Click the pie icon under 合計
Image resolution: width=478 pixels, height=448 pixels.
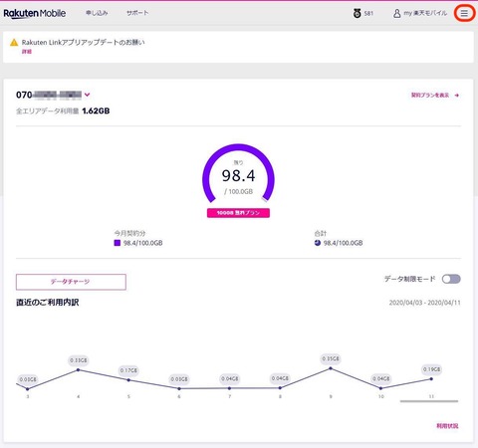tap(318, 243)
